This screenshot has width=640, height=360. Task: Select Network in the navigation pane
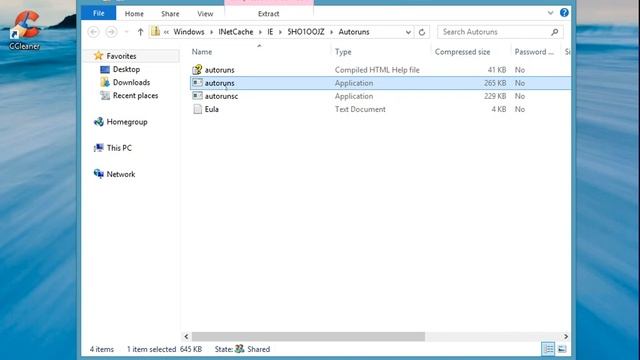121,174
